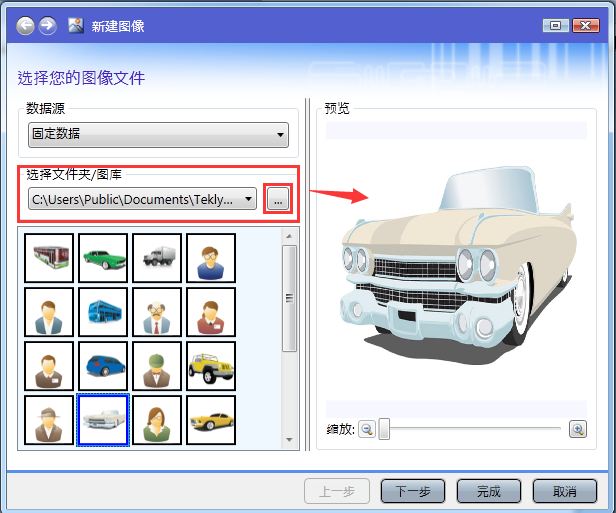Choose the woman with glasses in green top
616x513 pixels.
click(x=157, y=420)
